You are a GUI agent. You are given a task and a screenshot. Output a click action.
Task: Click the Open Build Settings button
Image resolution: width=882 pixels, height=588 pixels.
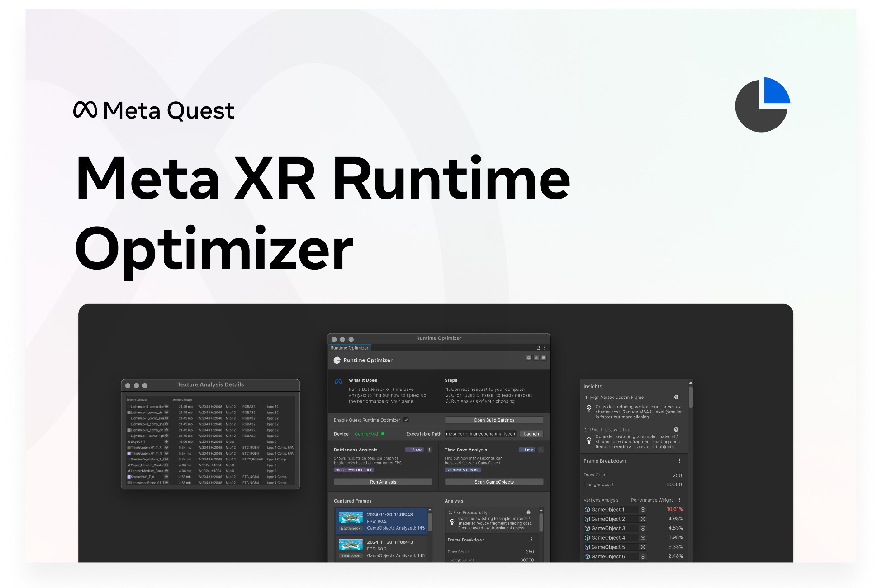493,420
